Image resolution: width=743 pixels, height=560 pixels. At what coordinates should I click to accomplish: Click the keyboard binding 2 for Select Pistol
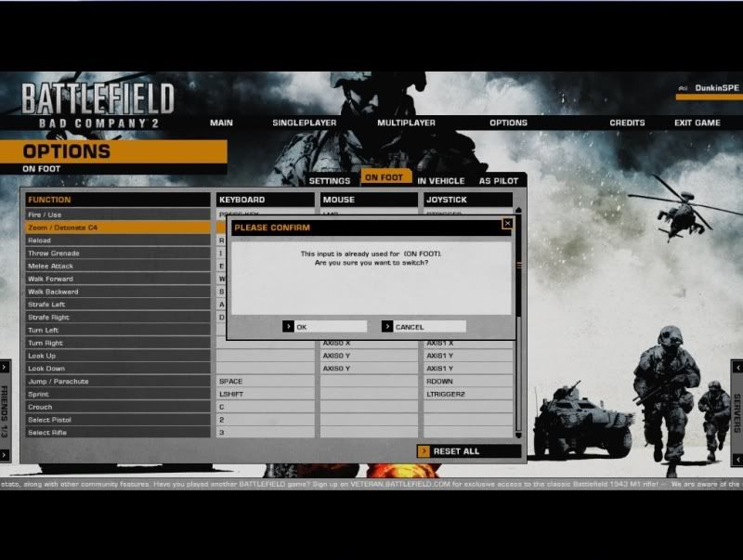tap(266, 419)
